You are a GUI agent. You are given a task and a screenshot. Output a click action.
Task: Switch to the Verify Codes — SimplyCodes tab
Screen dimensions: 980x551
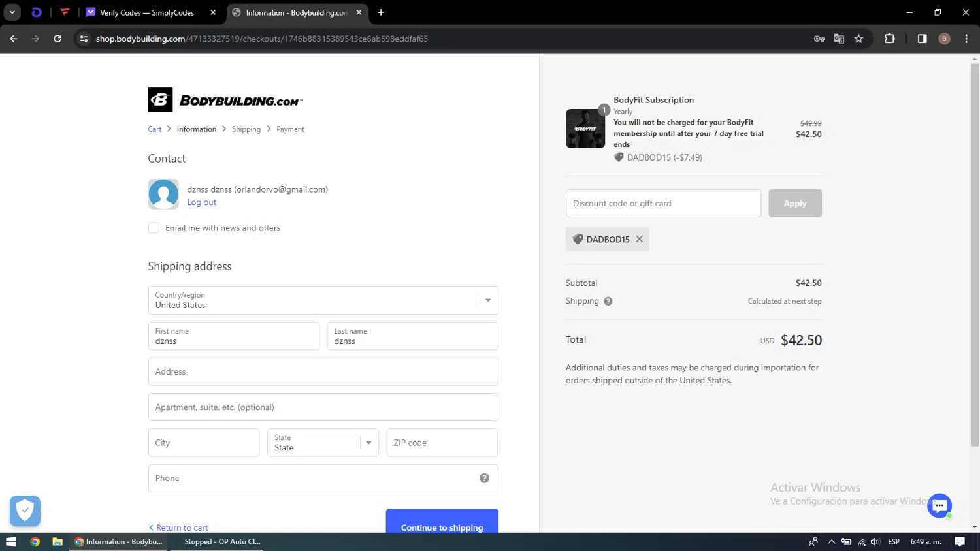(x=147, y=12)
